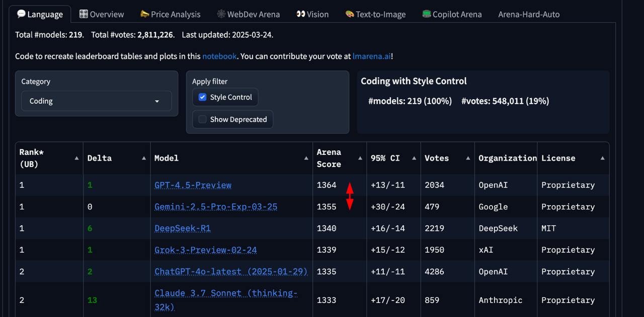Select the xAI organization cell
644x317 pixels.
point(506,250)
